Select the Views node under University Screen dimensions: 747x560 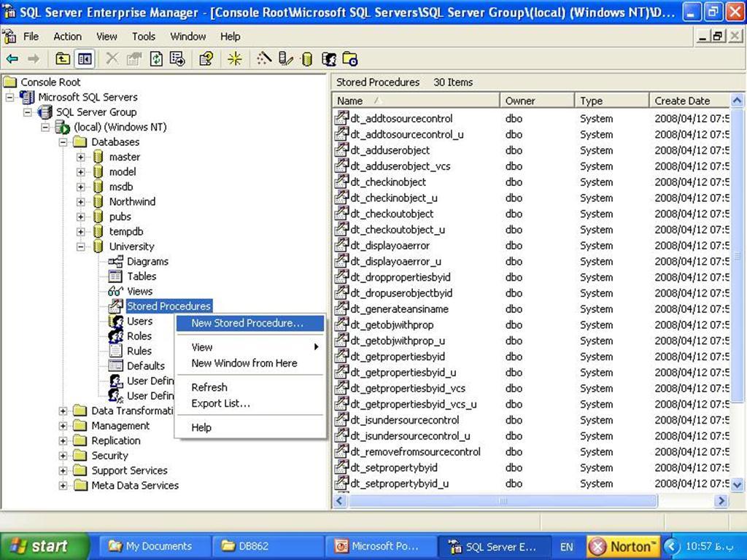(139, 291)
